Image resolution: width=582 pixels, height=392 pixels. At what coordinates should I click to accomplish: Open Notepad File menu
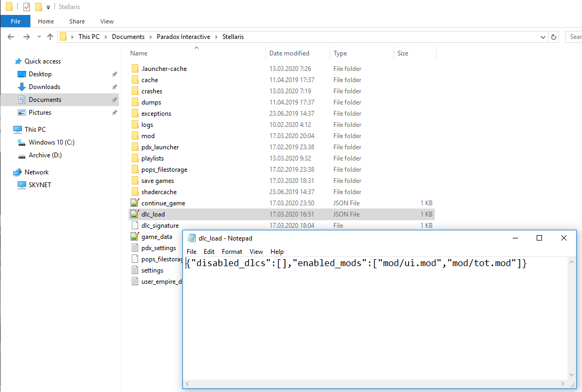pos(192,252)
